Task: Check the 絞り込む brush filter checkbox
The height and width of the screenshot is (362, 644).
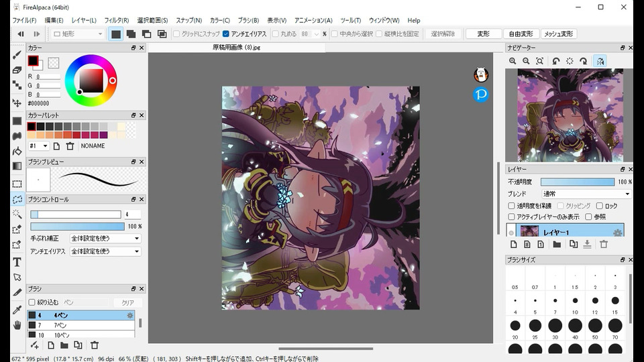Action: [32, 302]
